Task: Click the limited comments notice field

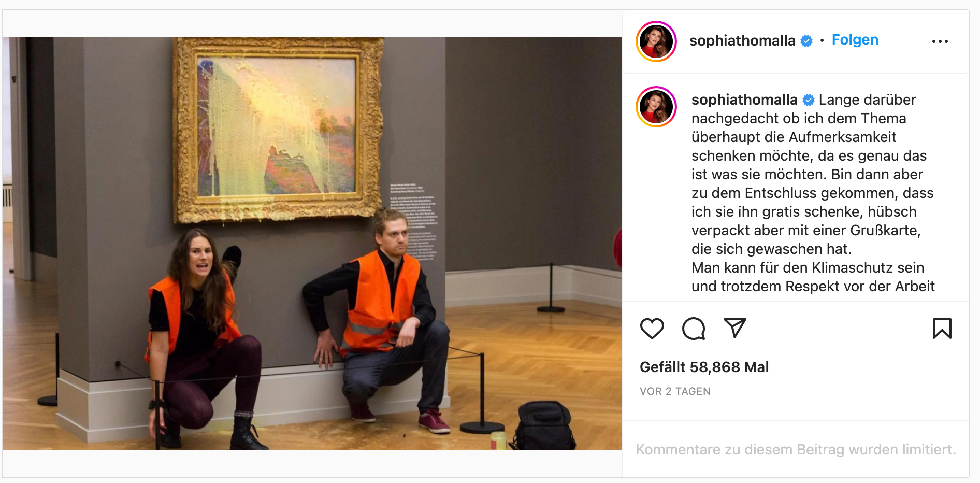Action: pyautogui.click(x=796, y=449)
